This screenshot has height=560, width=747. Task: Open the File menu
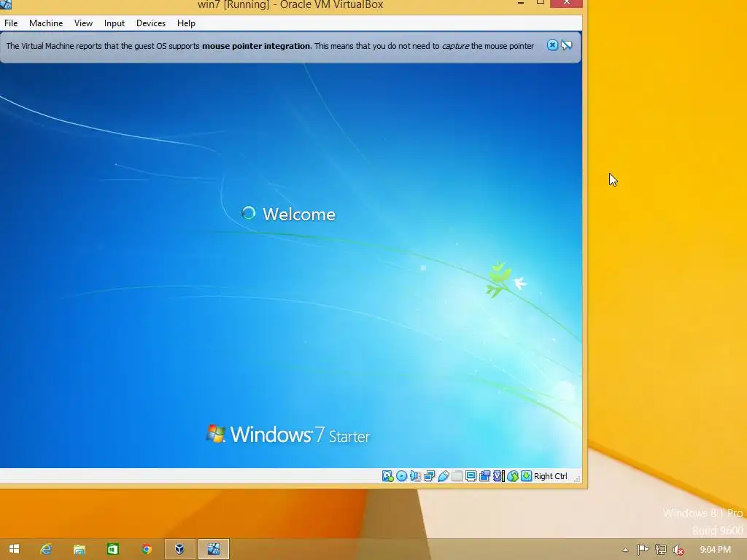11,23
